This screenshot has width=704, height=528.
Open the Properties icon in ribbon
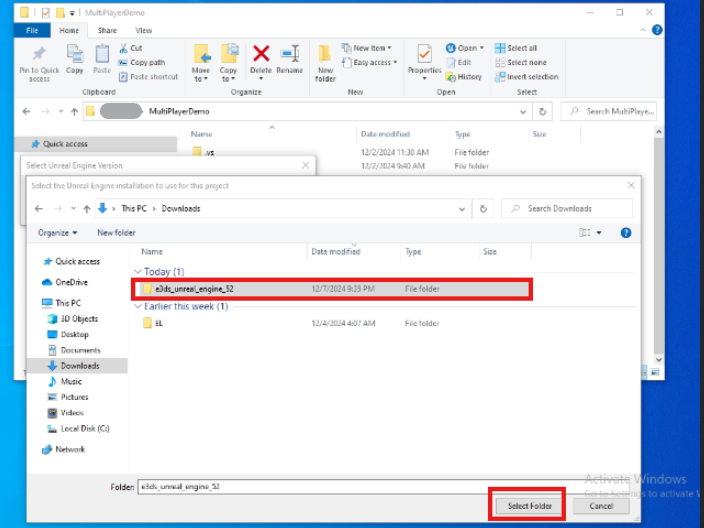[x=424, y=54]
